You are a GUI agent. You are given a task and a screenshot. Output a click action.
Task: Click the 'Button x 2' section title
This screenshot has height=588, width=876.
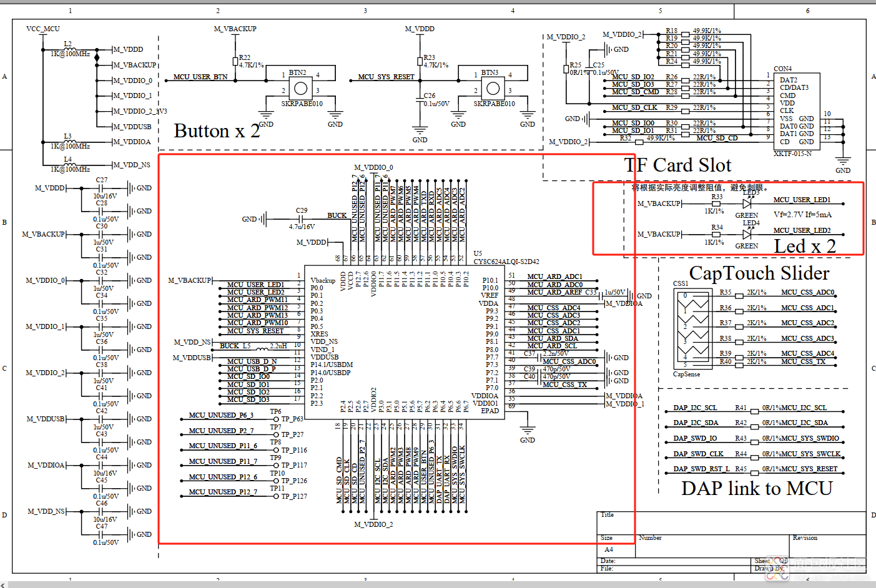(x=217, y=131)
